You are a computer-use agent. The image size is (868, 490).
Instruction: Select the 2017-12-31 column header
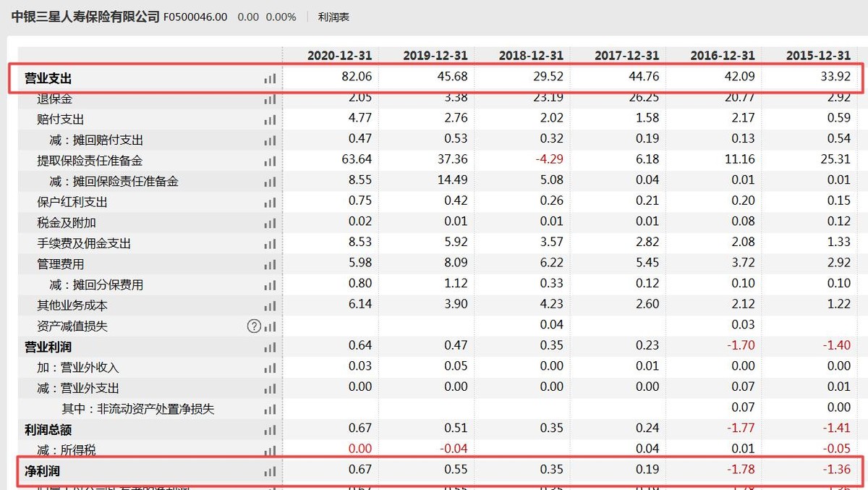pyautogui.click(x=627, y=56)
